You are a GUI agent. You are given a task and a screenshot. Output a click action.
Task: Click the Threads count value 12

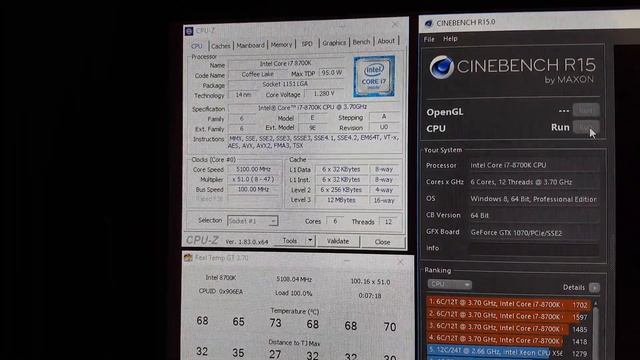[x=388, y=222]
